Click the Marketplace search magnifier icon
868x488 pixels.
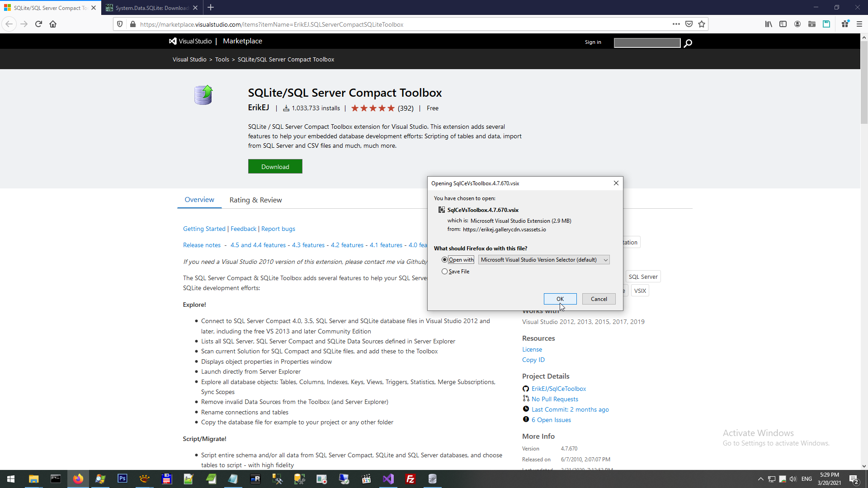(x=688, y=43)
